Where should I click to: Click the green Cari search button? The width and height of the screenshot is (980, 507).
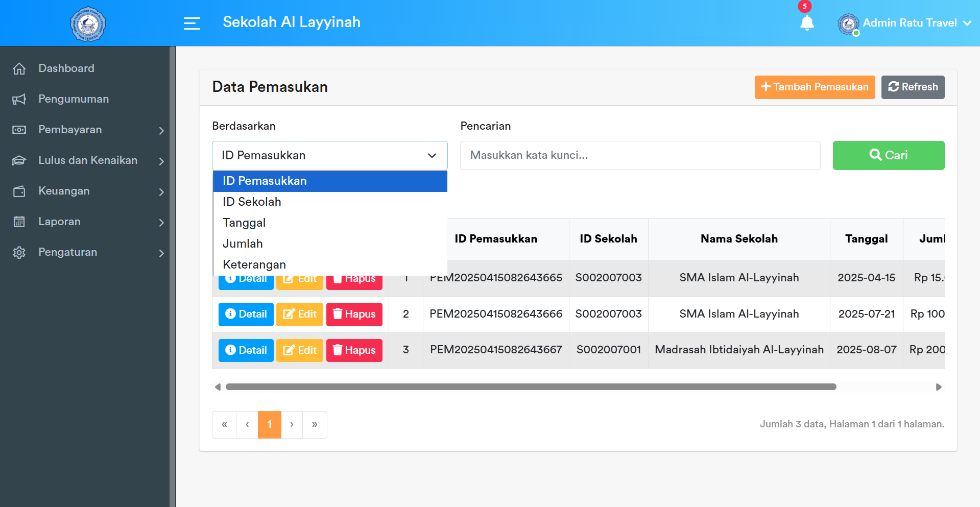[x=888, y=155]
